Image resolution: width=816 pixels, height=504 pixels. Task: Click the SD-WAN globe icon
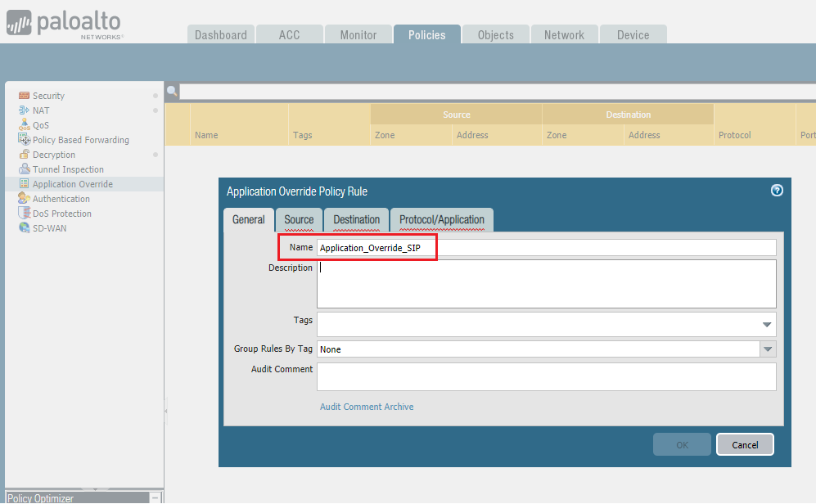(24, 227)
